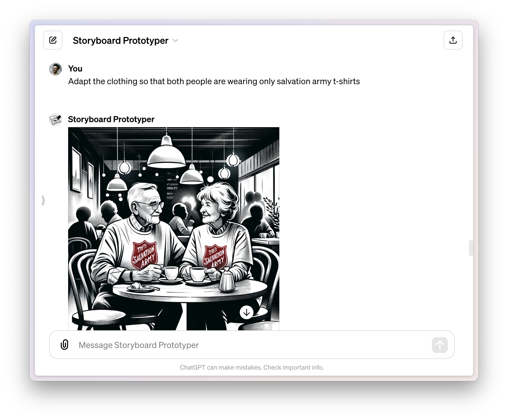Viewport: 508px width, 420px height.
Task: Open the Storyboard Prototyper header title menu
Action: click(120, 41)
